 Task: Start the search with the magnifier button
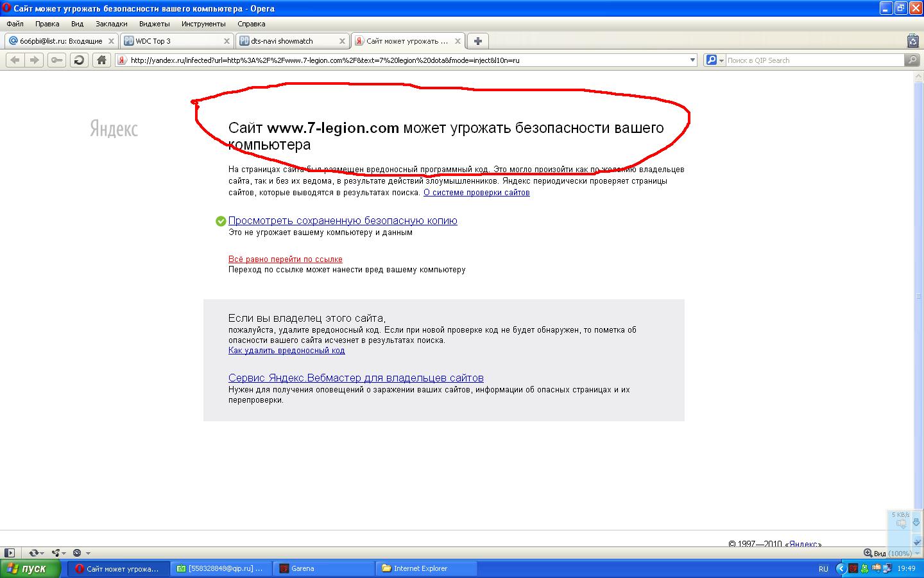coord(912,60)
